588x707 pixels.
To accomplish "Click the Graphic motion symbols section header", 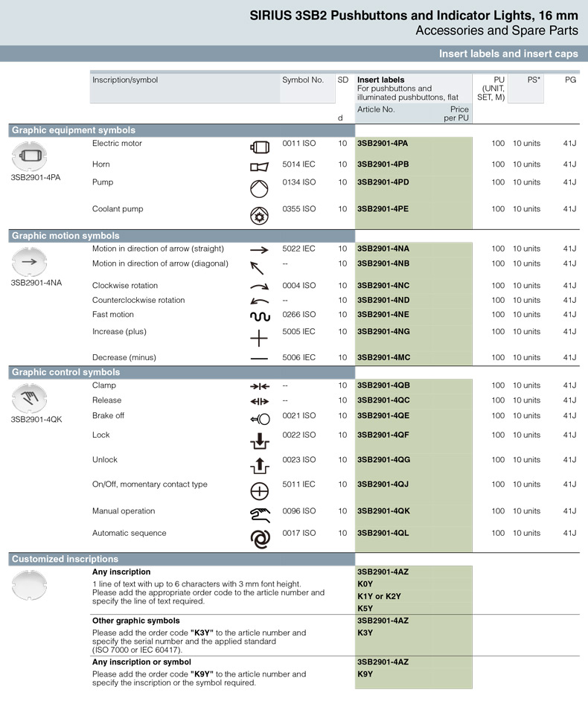I will point(65,236).
